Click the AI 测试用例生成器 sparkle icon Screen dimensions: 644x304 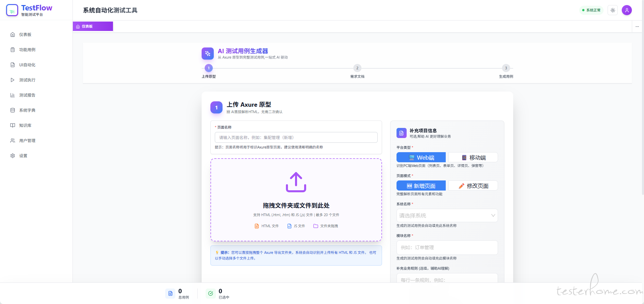tap(207, 54)
